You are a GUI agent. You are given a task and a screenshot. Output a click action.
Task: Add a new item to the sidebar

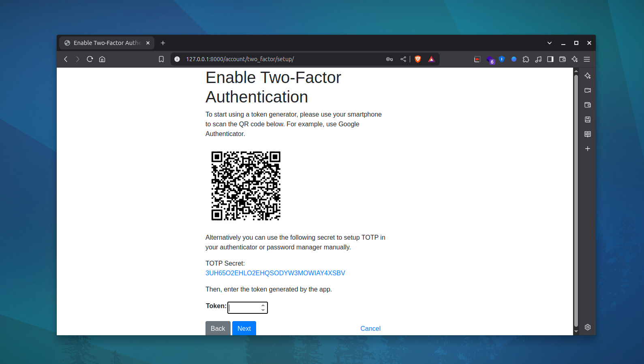click(588, 149)
